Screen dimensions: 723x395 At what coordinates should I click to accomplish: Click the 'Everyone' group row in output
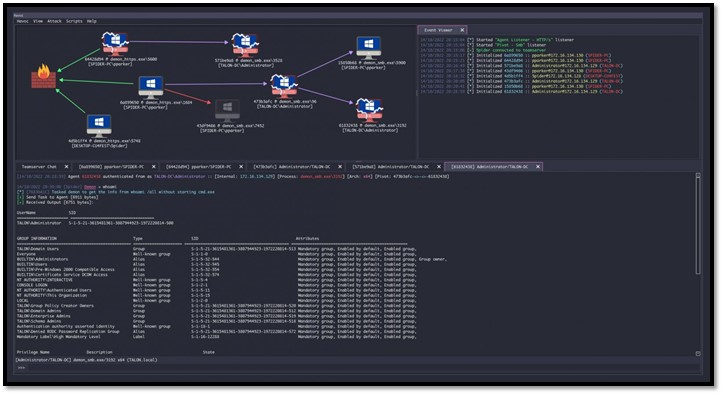217,254
